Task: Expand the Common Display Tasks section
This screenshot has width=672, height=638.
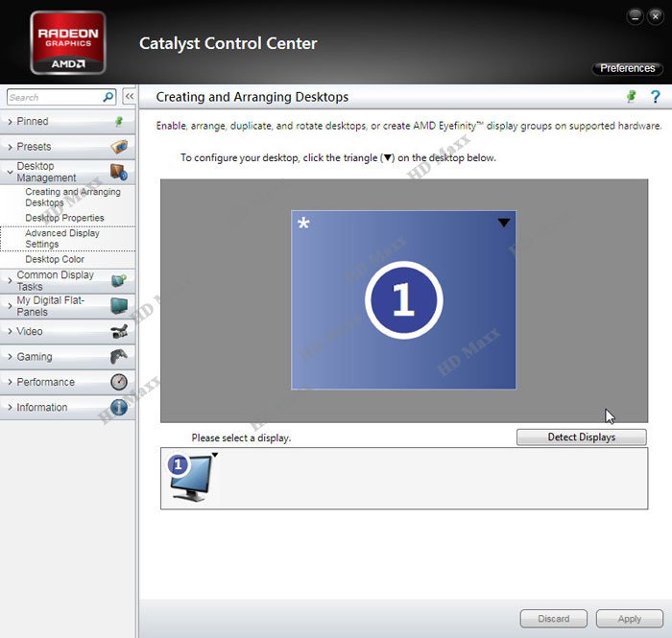Action: pos(68,280)
